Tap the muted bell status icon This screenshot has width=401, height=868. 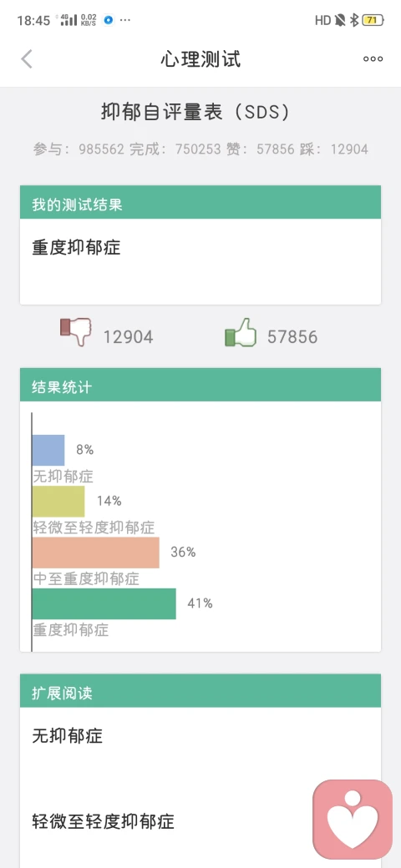[339, 21]
